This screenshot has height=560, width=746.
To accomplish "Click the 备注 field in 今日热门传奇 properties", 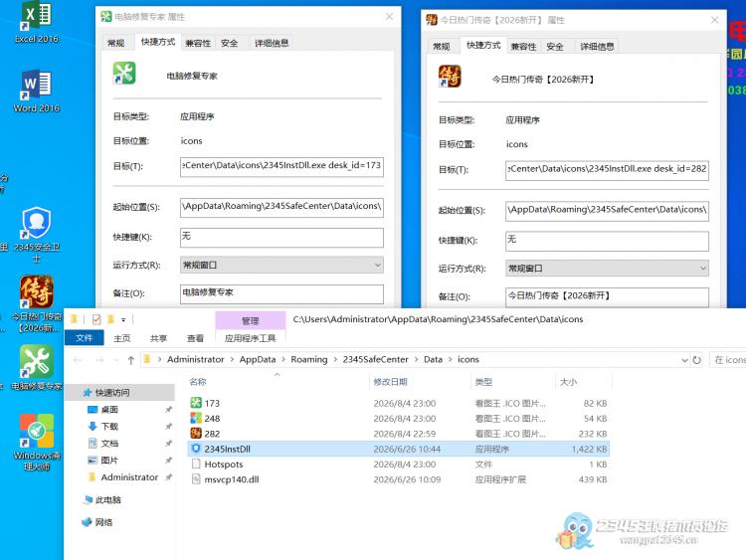I will [607, 297].
